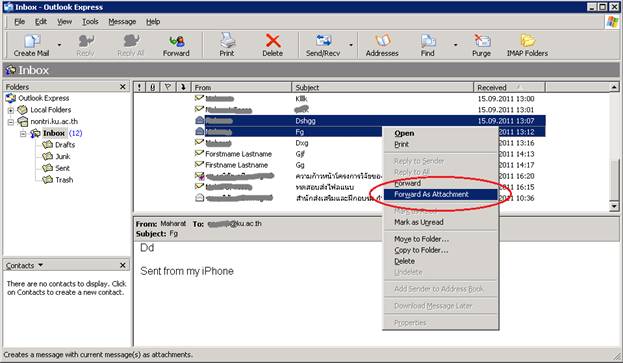Choose Forward in context menu
This screenshot has height=363, width=623.
coord(441,183)
